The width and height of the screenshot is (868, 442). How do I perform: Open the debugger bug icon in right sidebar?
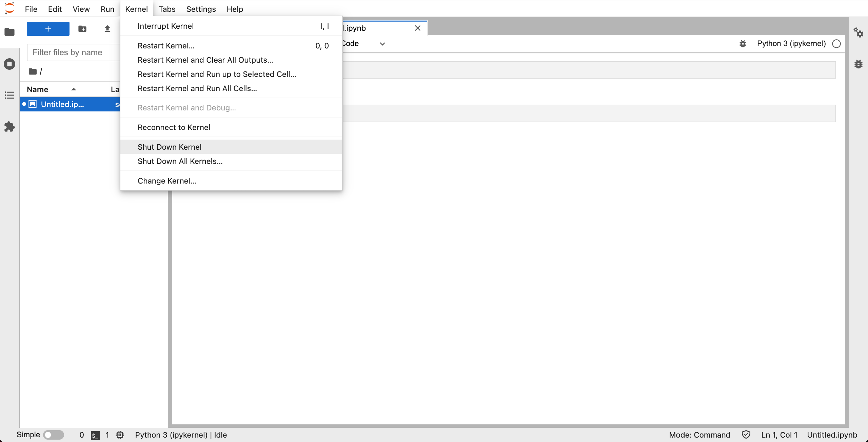click(859, 64)
